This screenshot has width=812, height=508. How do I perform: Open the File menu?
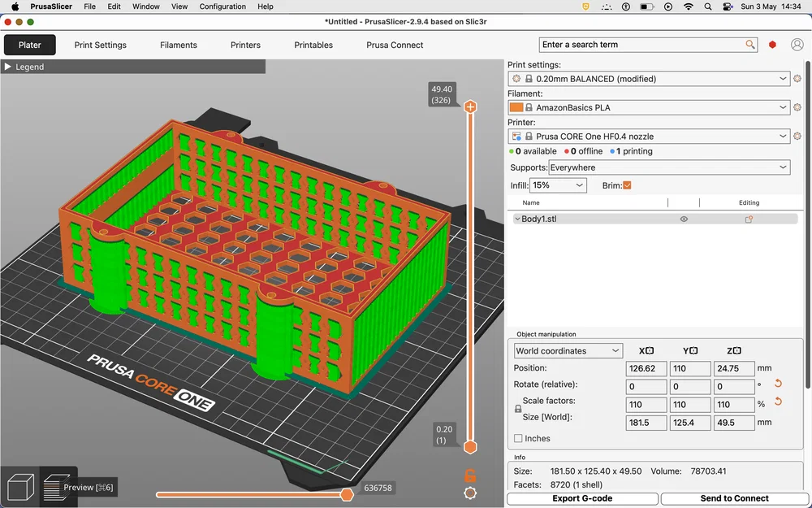(x=89, y=7)
